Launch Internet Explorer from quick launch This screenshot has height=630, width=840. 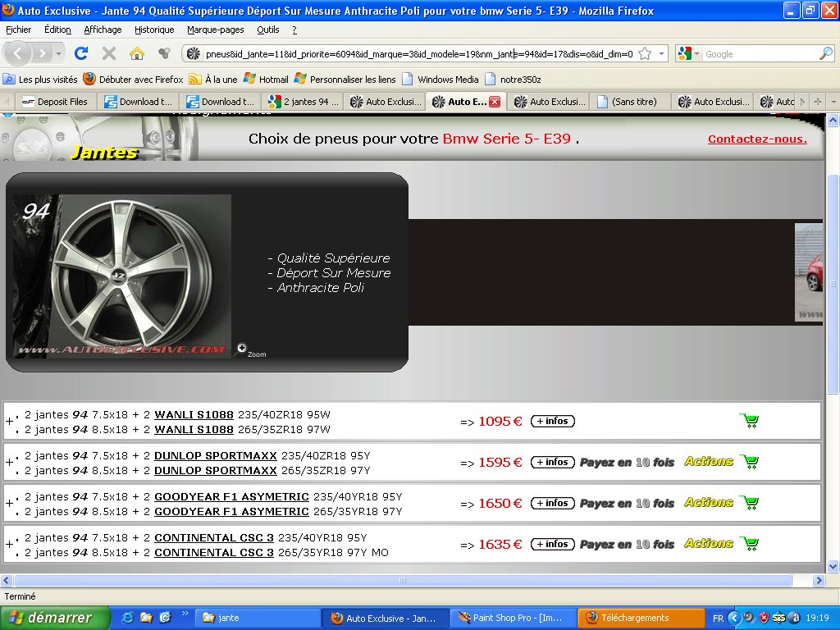[x=127, y=618]
